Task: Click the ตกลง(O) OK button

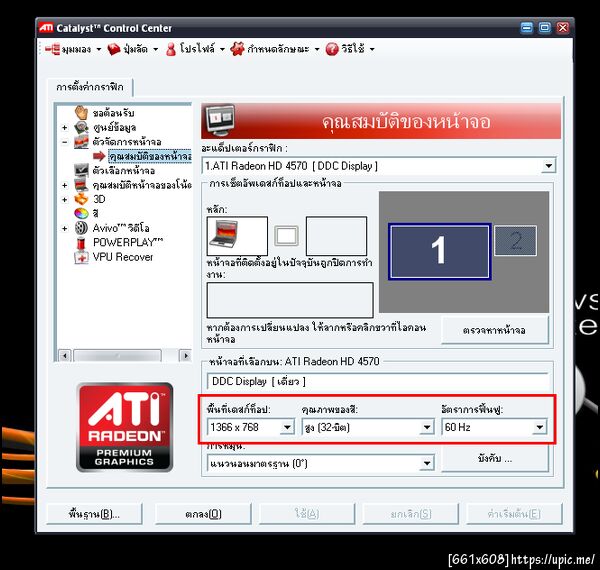Action: [x=203, y=513]
